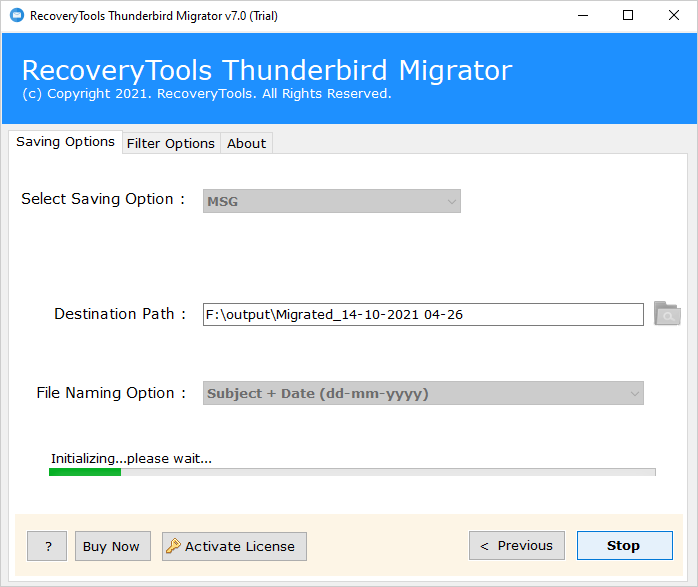Screen dimensions: 698x587
Task: Click the 'File Naming Option :' label
Action: pyautogui.click(x=111, y=393)
